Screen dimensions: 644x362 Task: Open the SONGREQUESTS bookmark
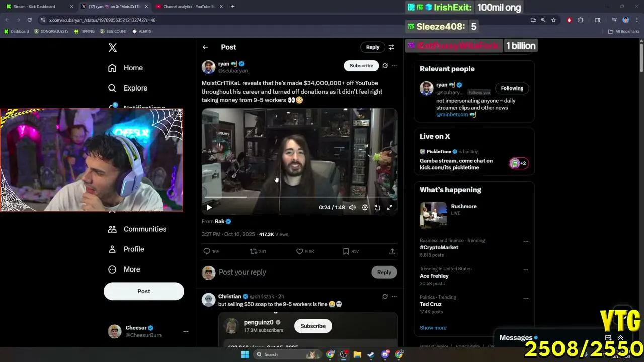pyautogui.click(x=51, y=31)
